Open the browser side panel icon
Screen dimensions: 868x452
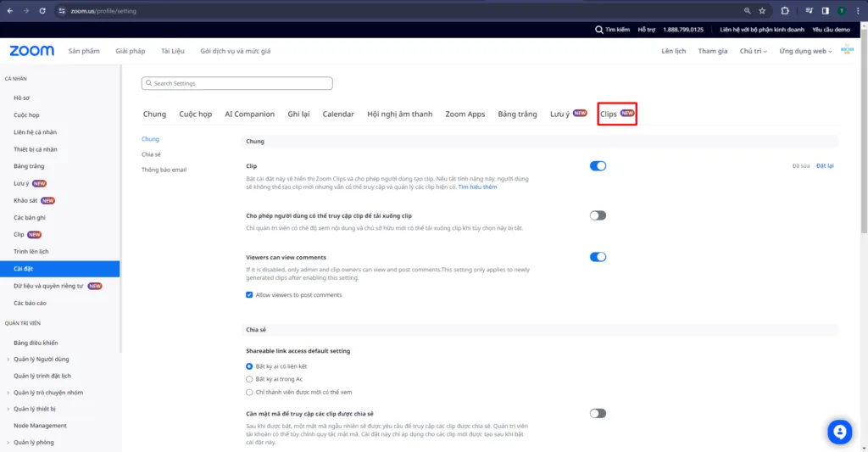click(x=825, y=11)
